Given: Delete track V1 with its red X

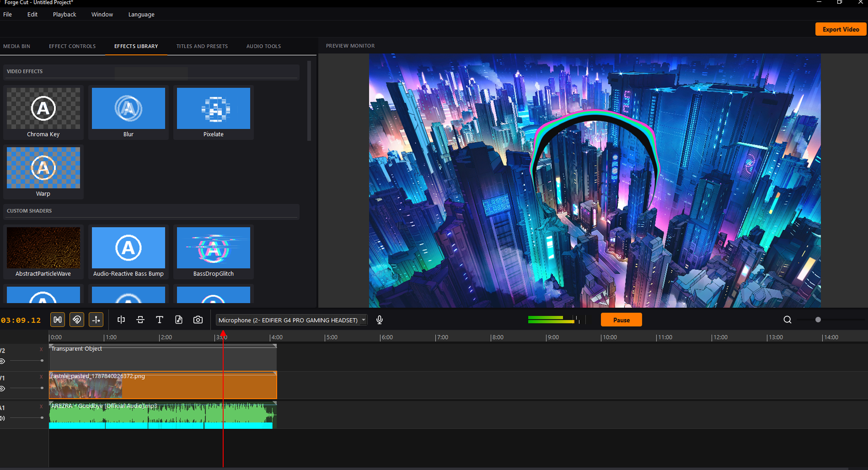Looking at the screenshot, I should point(41,377).
